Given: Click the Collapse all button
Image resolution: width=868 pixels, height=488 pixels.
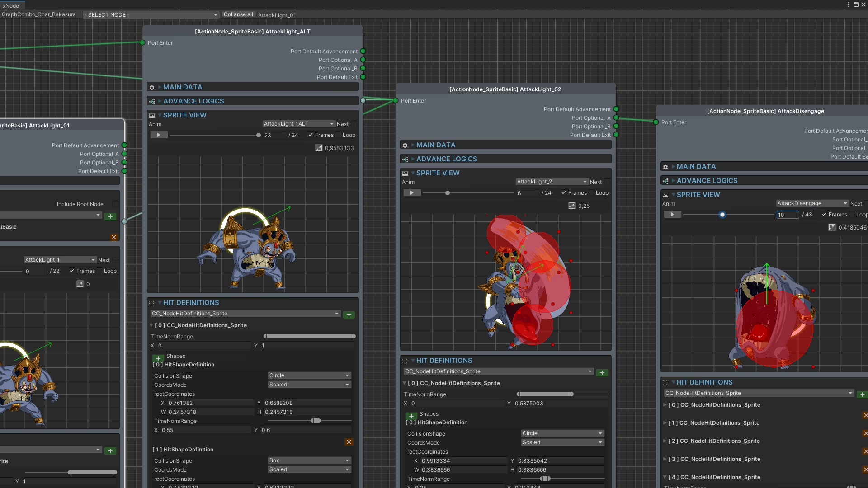Looking at the screenshot, I should click(x=238, y=14).
